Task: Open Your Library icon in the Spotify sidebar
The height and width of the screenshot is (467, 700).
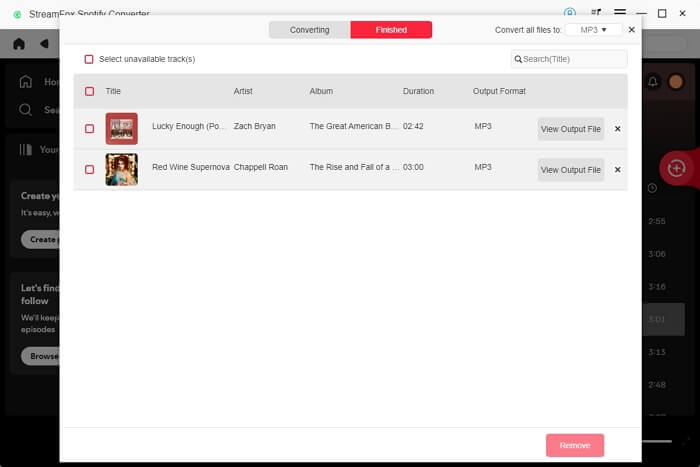Action: [25, 150]
